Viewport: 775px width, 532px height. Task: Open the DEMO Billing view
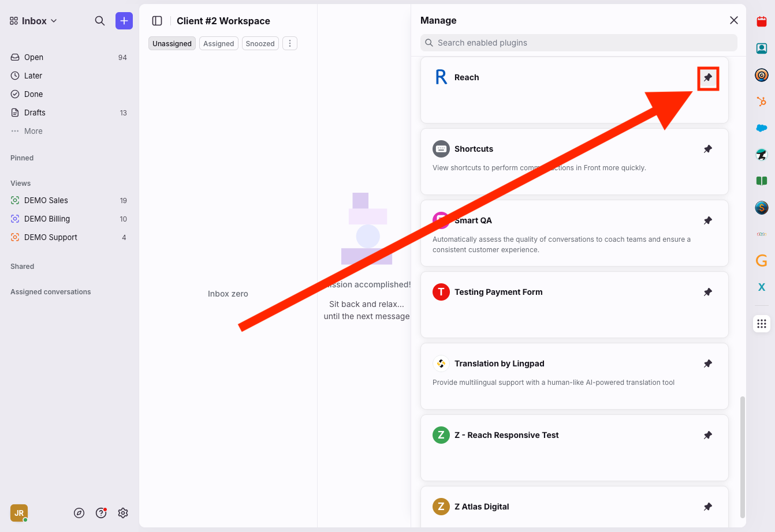click(47, 219)
